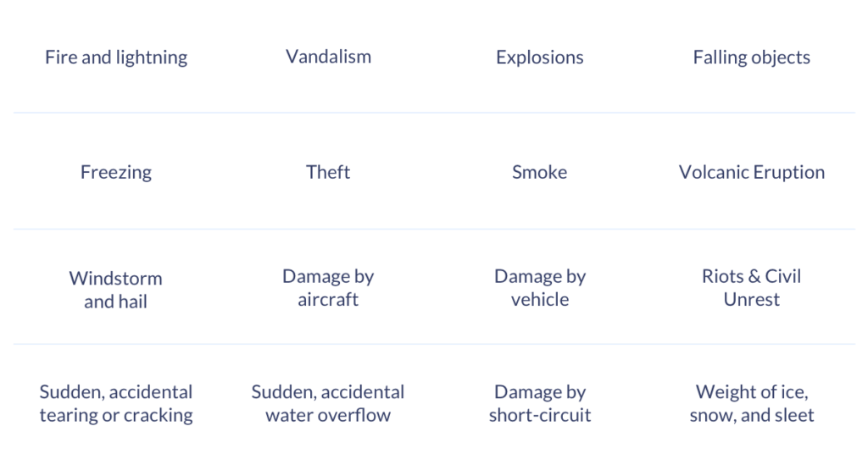The image size is (868, 454).
Task: Select the Falling objects entry
Action: (x=751, y=58)
